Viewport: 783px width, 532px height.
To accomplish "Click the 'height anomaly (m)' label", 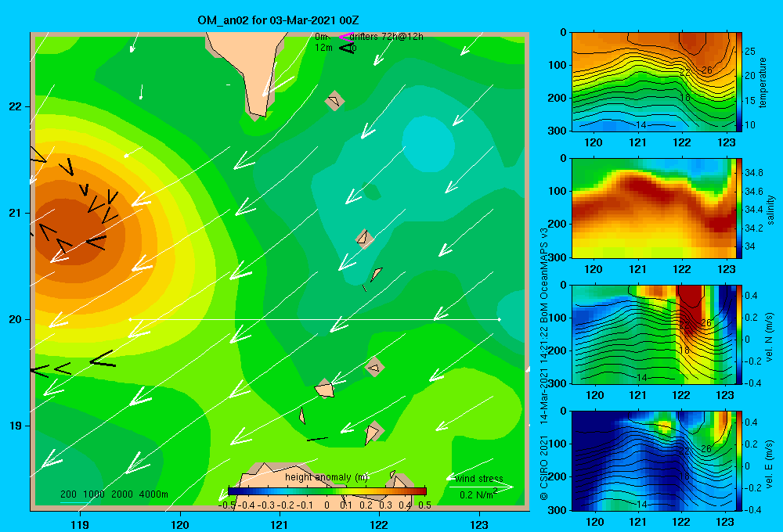I will (327, 477).
